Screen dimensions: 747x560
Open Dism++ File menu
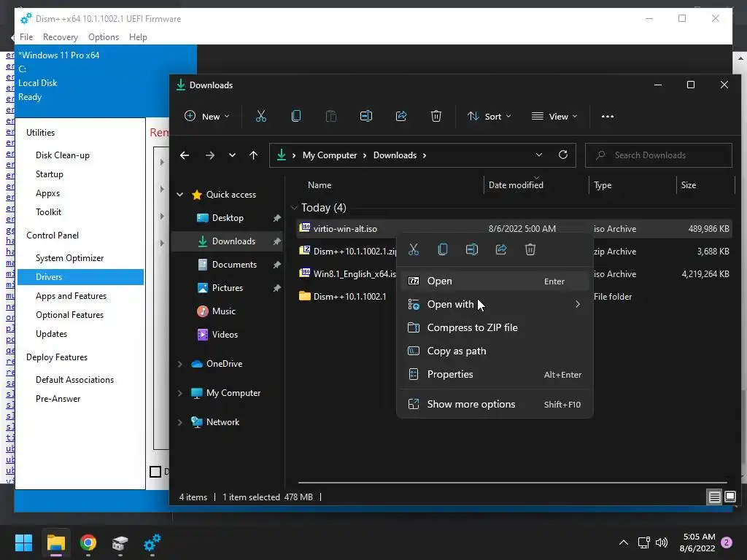point(26,37)
